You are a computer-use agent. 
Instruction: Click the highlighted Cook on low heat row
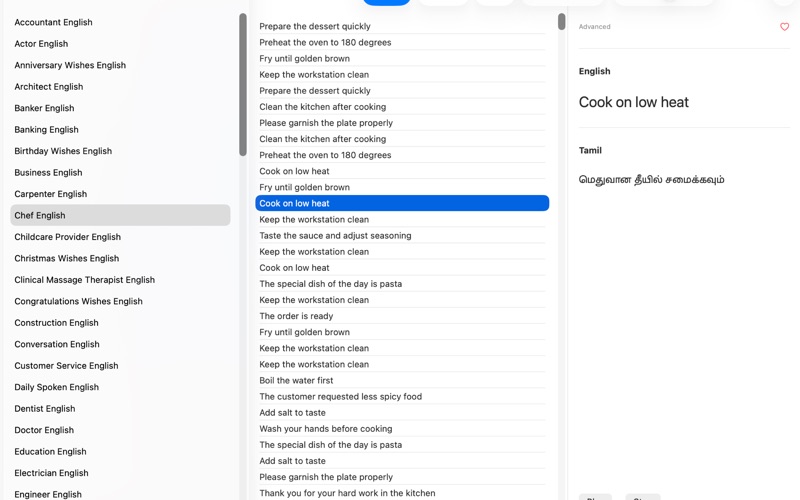click(x=402, y=203)
